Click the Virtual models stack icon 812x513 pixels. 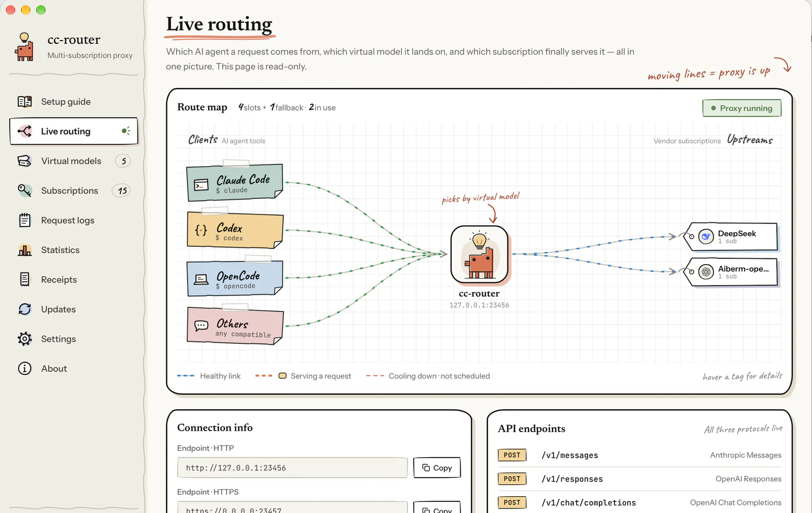[x=24, y=161]
